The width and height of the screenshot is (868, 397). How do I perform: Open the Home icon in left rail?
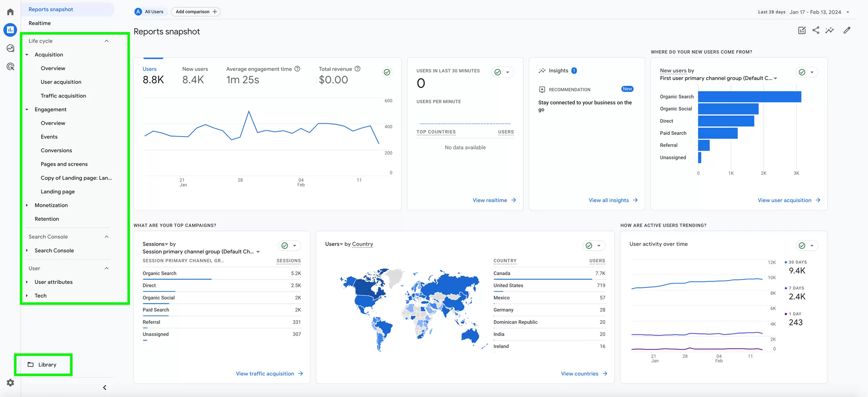pos(10,12)
